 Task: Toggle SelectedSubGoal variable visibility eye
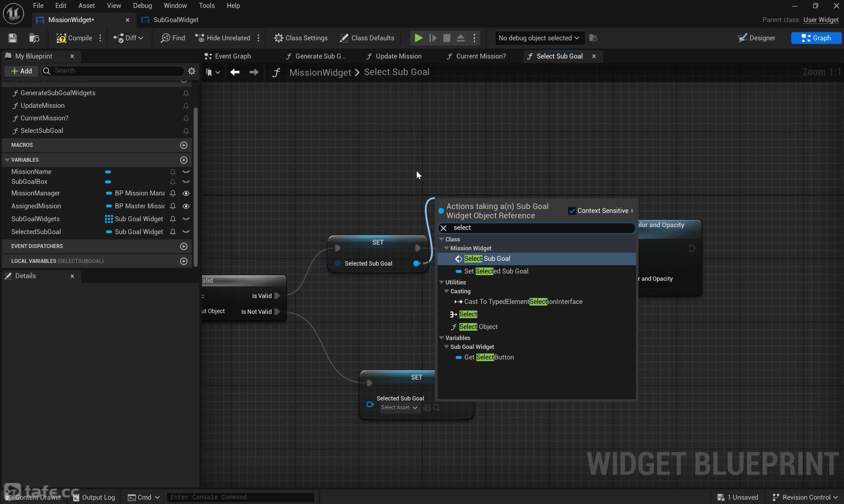(x=186, y=232)
